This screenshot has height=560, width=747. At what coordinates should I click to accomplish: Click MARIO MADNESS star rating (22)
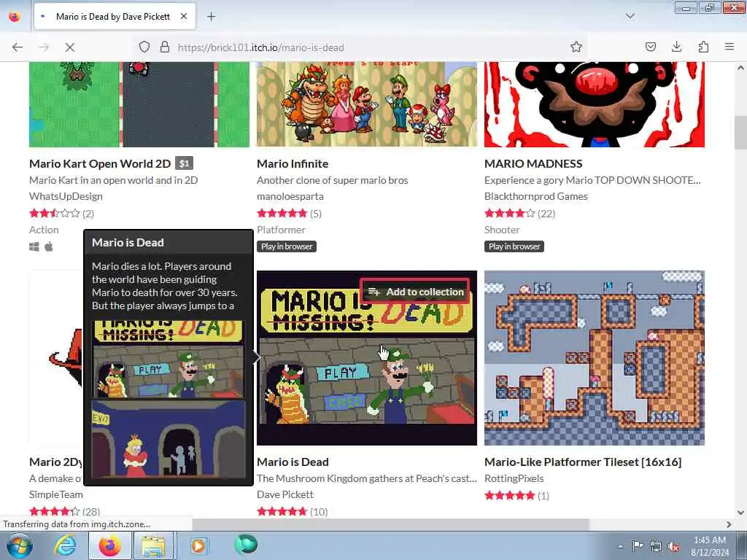pyautogui.click(x=519, y=214)
